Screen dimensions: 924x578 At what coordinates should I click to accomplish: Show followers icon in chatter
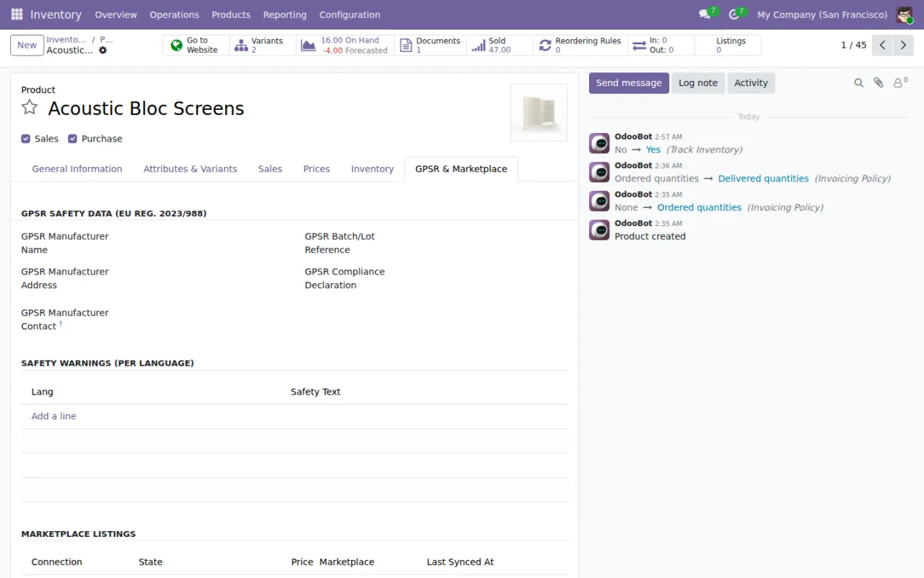tap(900, 83)
